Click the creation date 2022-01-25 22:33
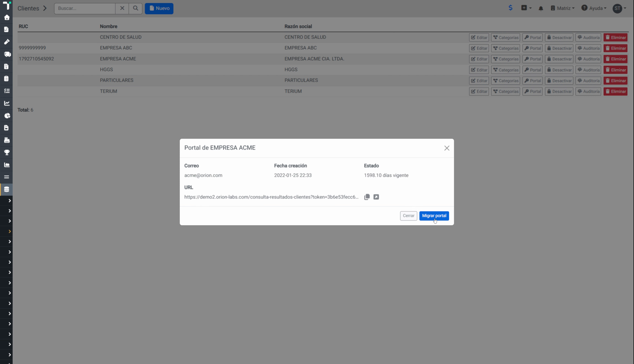 [x=293, y=175]
